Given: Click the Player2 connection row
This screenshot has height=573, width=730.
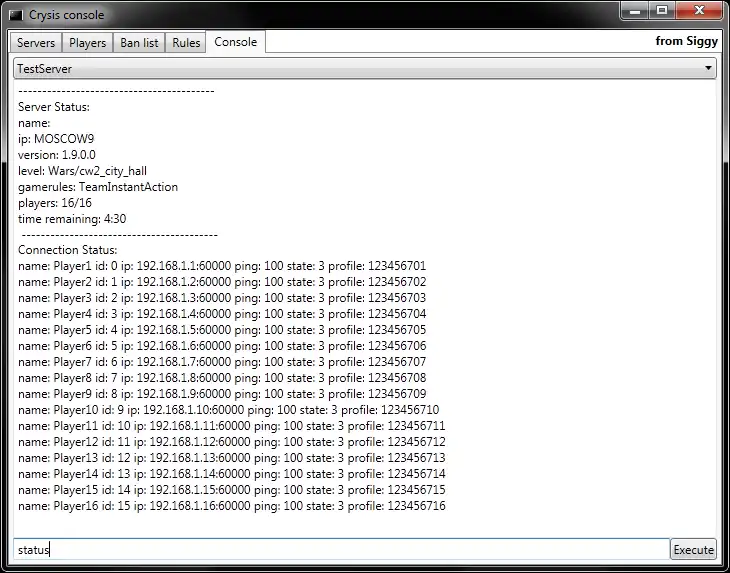Looking at the screenshot, I should [x=222, y=282].
